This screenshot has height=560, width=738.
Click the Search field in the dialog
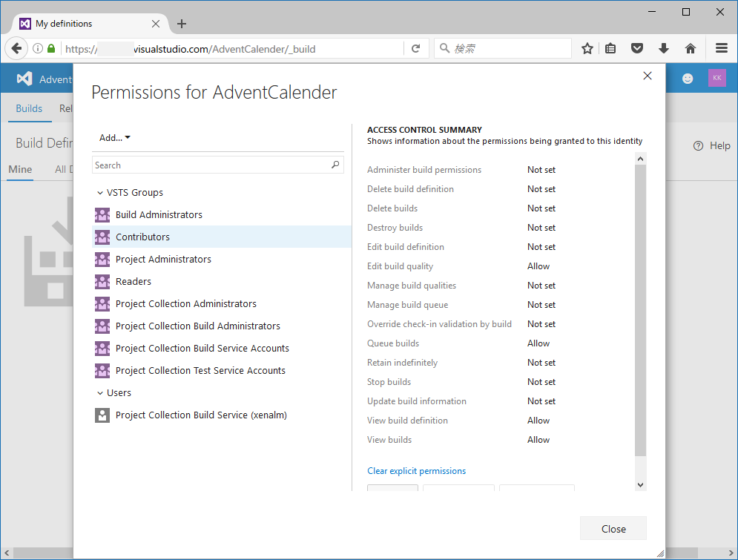[211, 165]
